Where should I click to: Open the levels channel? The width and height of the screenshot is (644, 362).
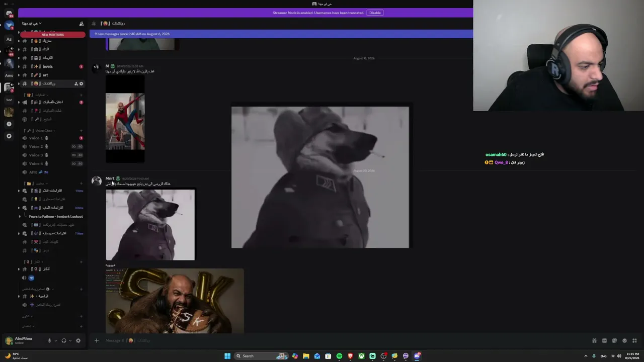coord(52,66)
